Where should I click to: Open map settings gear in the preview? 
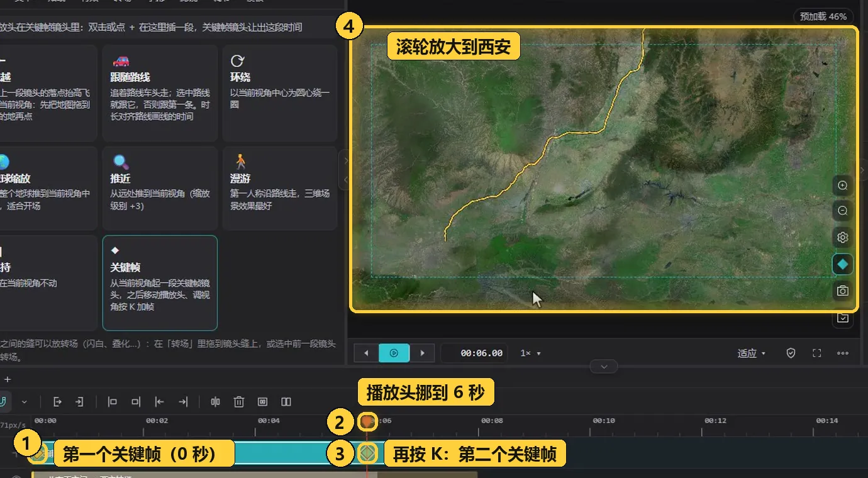(843, 238)
